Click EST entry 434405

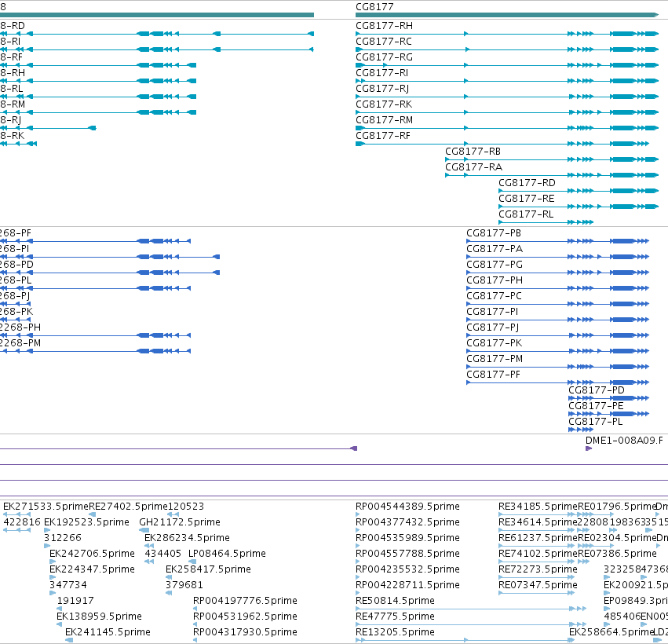tap(162, 554)
